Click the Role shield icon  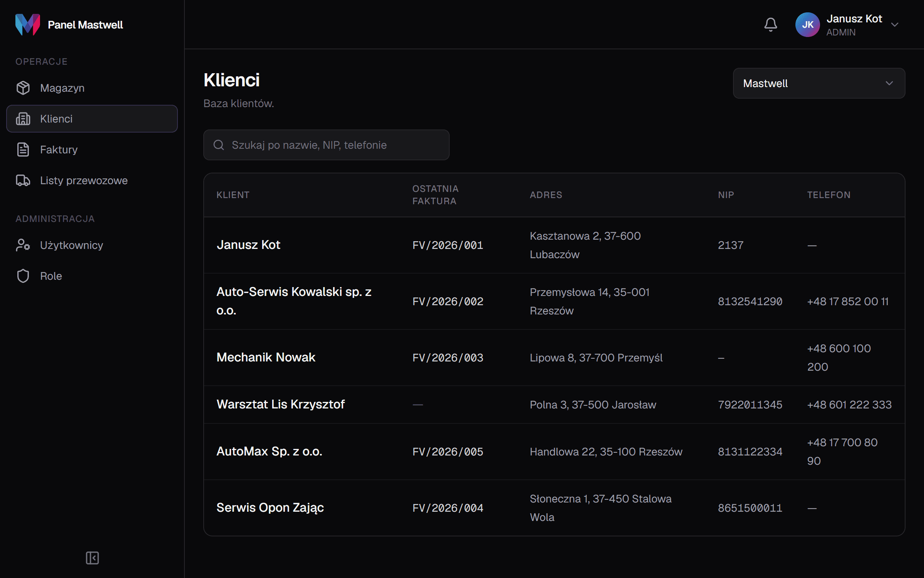23,276
